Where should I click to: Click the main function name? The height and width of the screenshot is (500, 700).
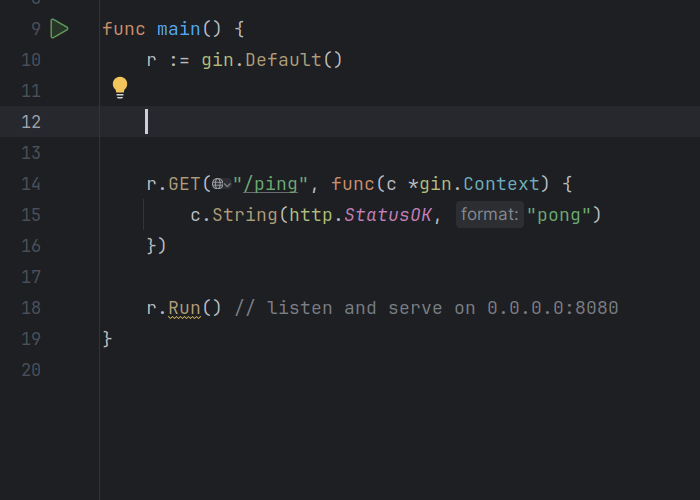point(179,29)
